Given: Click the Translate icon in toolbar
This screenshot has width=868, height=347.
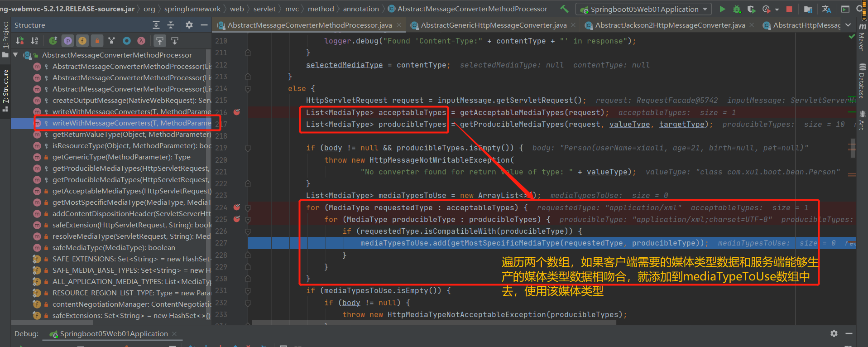Looking at the screenshot, I should [826, 9].
